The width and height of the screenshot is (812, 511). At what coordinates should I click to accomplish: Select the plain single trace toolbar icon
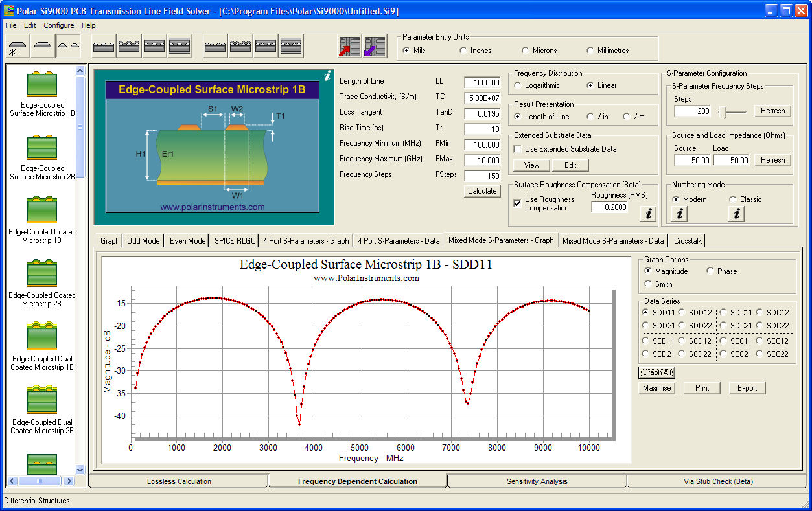43,47
